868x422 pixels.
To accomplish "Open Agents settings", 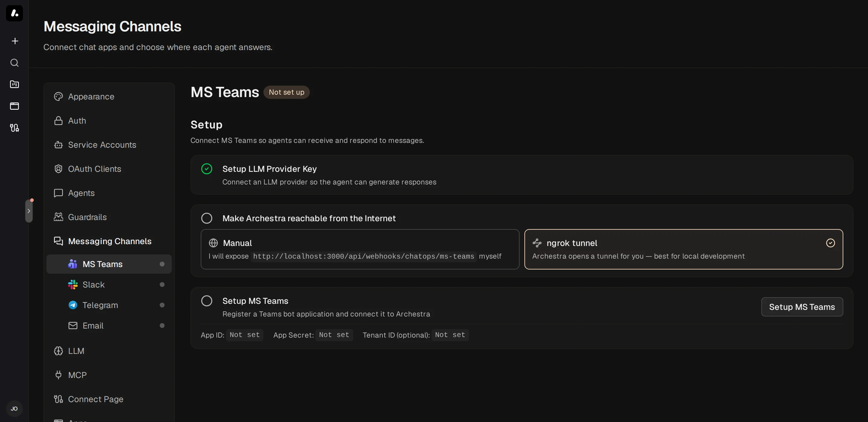I will [x=109, y=193].
